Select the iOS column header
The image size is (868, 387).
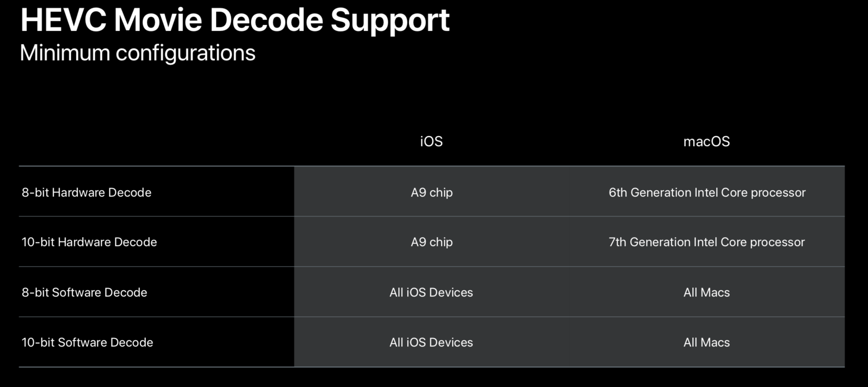tap(431, 141)
